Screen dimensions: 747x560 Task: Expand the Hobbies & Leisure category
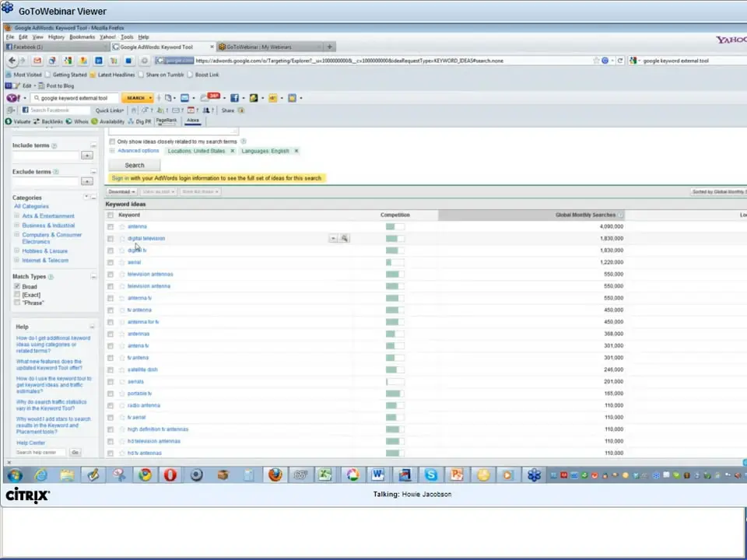pyautogui.click(x=16, y=251)
